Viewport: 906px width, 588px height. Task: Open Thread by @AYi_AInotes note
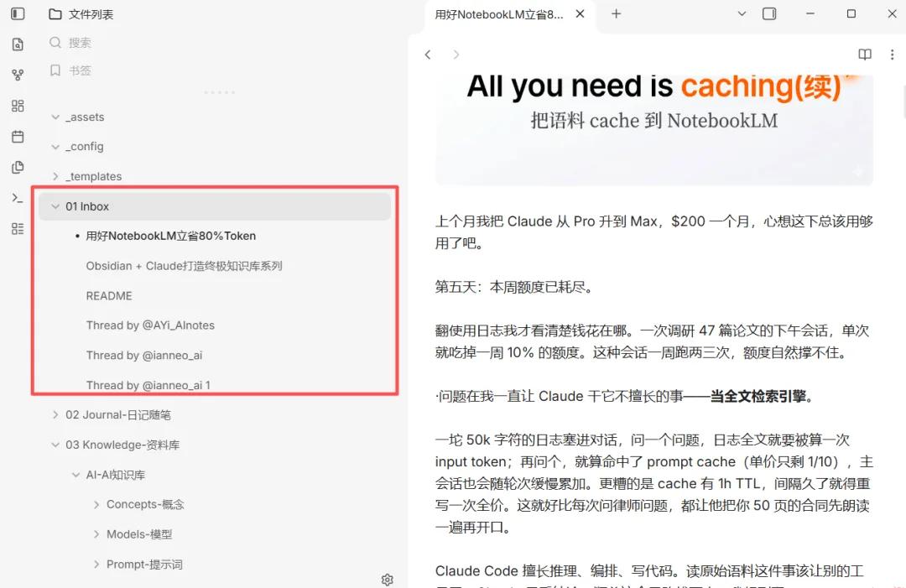pos(150,325)
